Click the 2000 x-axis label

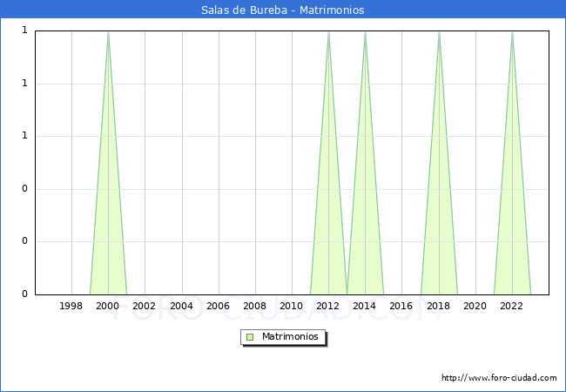108,306
